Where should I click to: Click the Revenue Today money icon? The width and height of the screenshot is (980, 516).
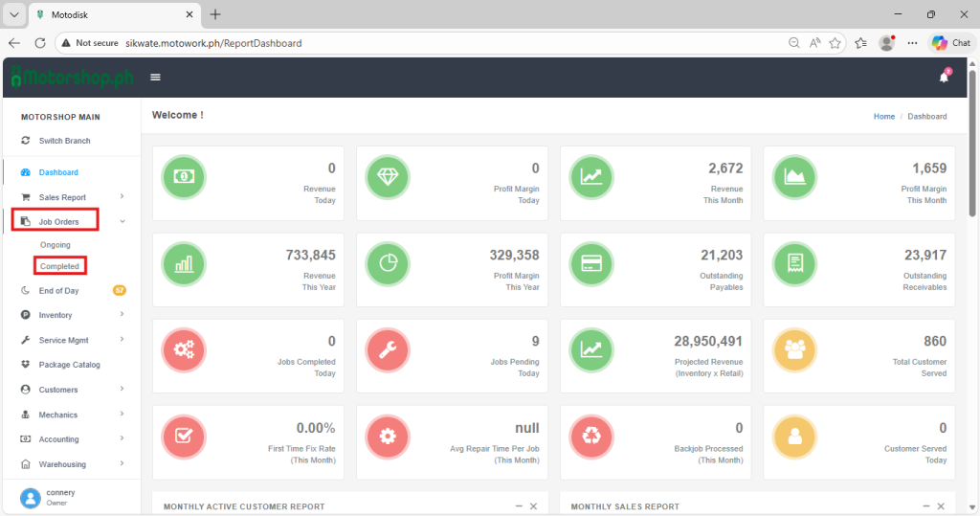tap(182, 177)
